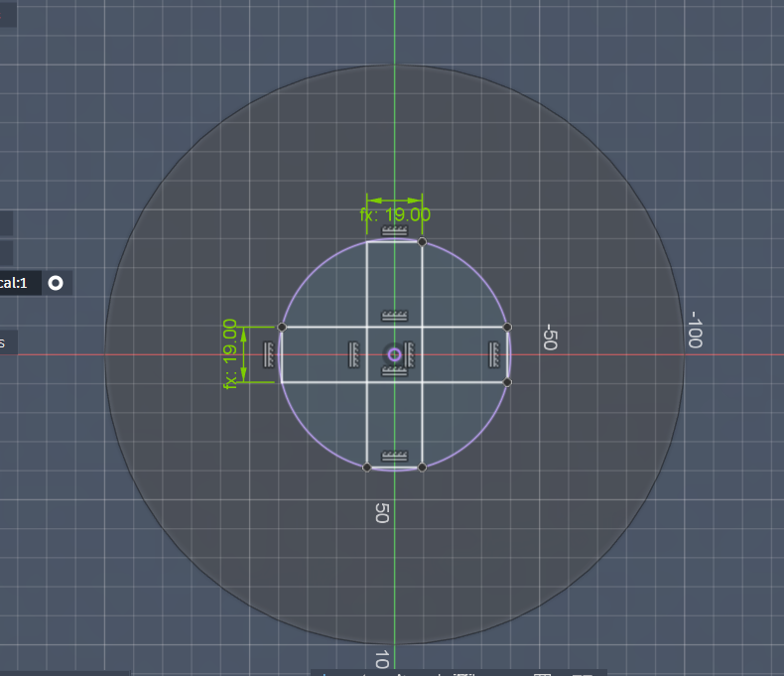The width and height of the screenshot is (784, 676).
Task: Click vertical constraint glyph at right end of horizontal slot
Action: click(x=494, y=354)
